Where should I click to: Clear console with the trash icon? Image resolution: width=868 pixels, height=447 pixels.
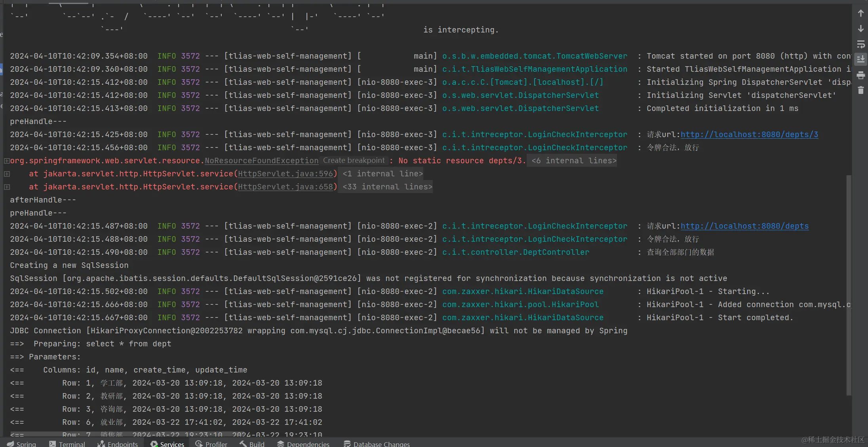tap(860, 91)
